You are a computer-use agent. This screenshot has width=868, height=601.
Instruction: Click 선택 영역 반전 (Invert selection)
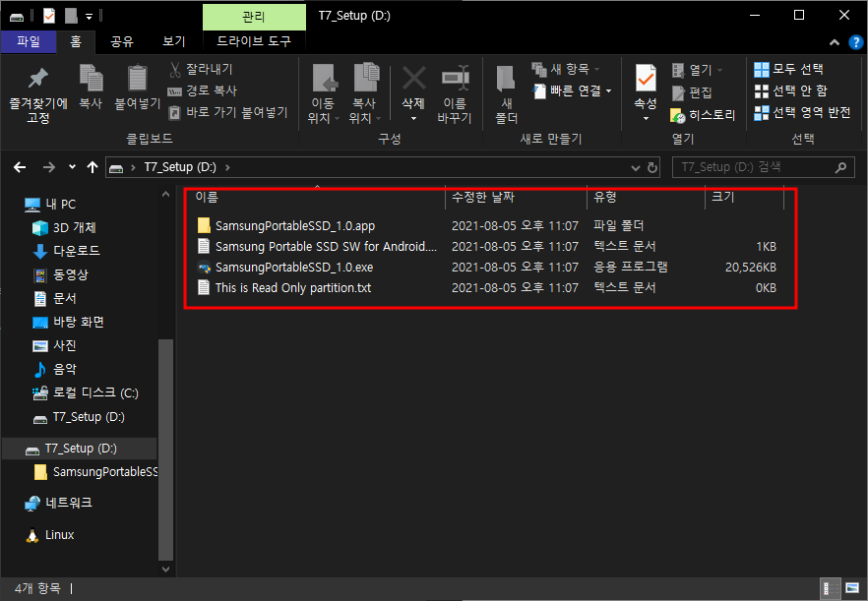click(x=802, y=112)
